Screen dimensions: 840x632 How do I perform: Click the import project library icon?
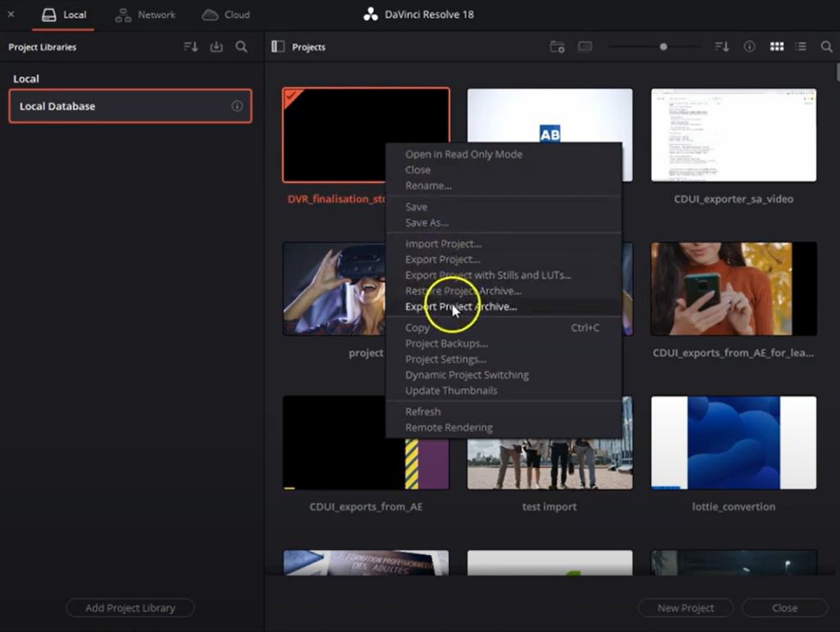[217, 48]
